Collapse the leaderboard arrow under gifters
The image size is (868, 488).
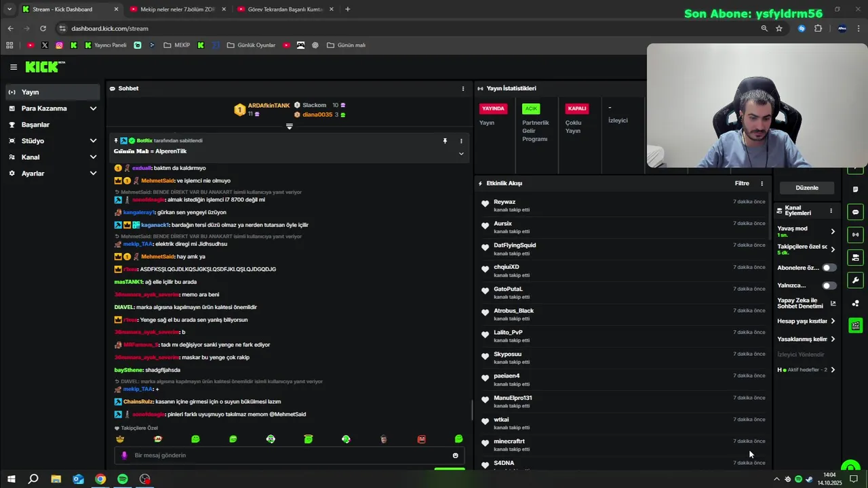(x=290, y=127)
